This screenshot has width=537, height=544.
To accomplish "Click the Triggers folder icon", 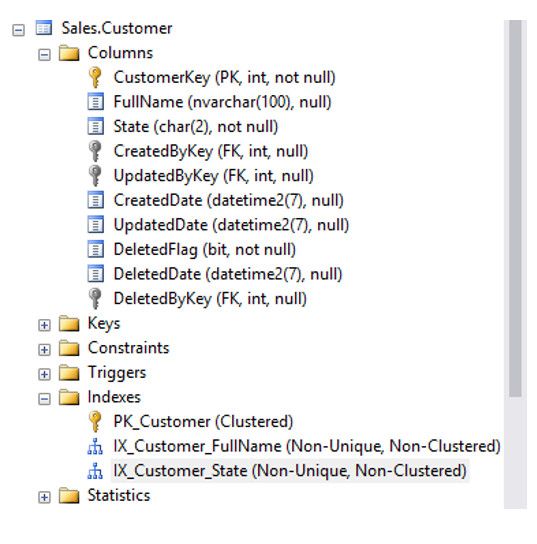I will tap(69, 373).
